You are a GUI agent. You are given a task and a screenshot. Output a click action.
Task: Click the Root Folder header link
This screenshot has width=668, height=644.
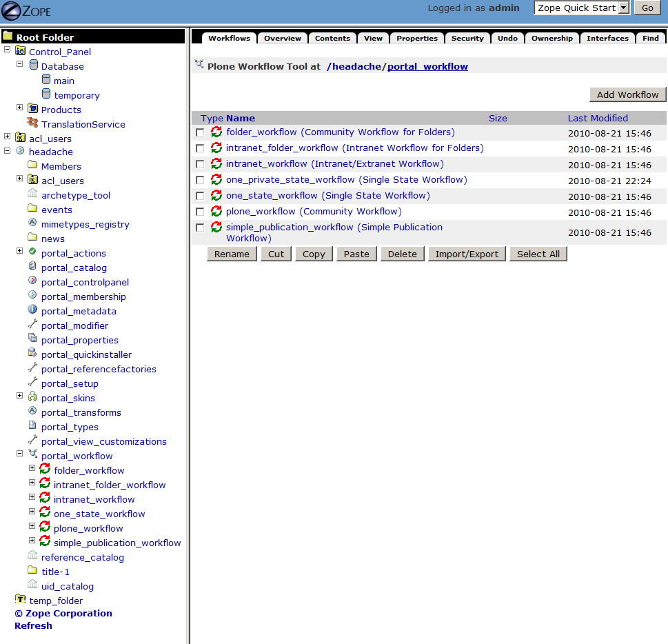point(45,37)
